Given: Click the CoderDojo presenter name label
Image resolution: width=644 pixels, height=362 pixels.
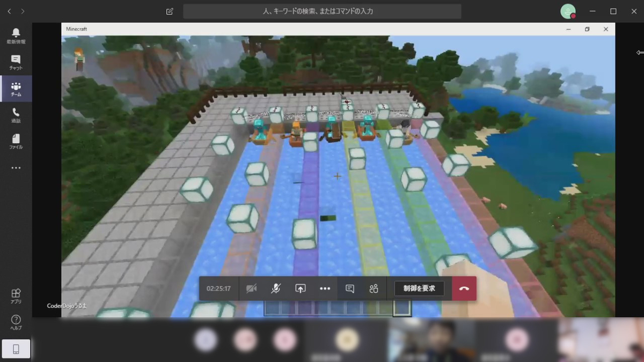Looking at the screenshot, I should (67, 306).
